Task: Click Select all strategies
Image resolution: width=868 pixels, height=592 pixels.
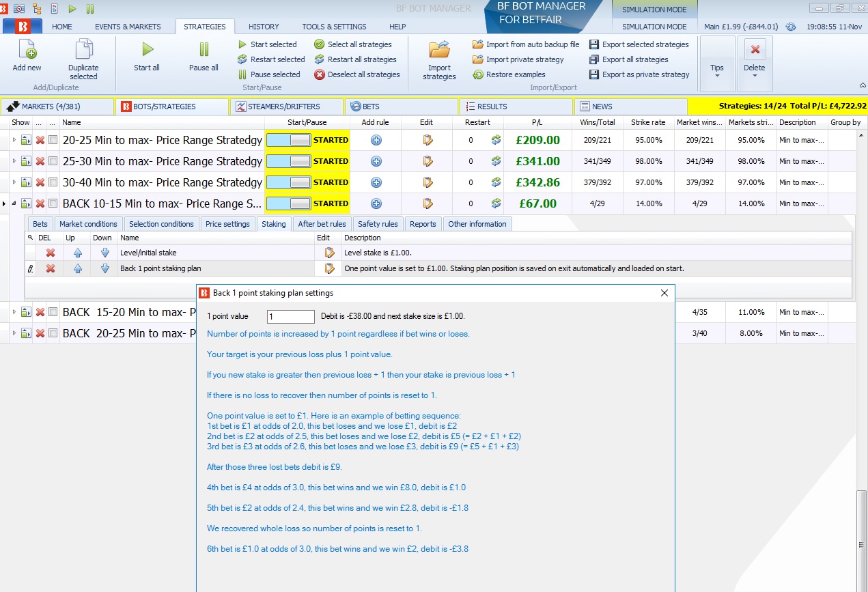Action: pos(353,44)
